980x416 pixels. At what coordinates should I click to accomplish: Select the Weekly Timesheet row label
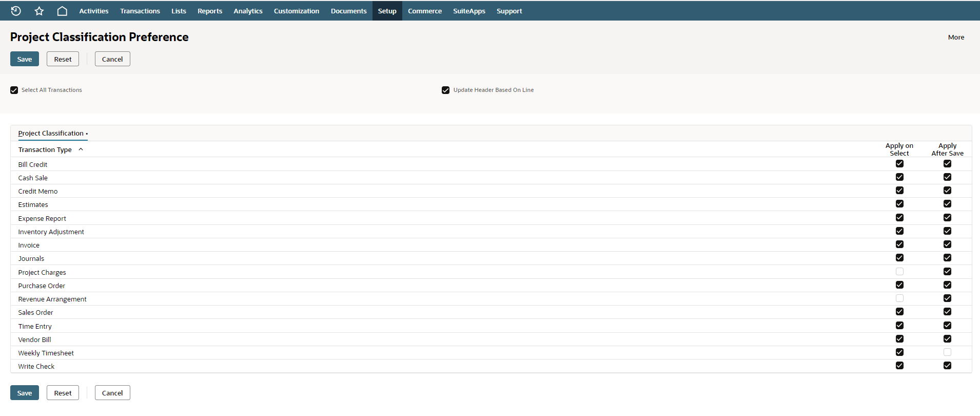click(x=46, y=353)
